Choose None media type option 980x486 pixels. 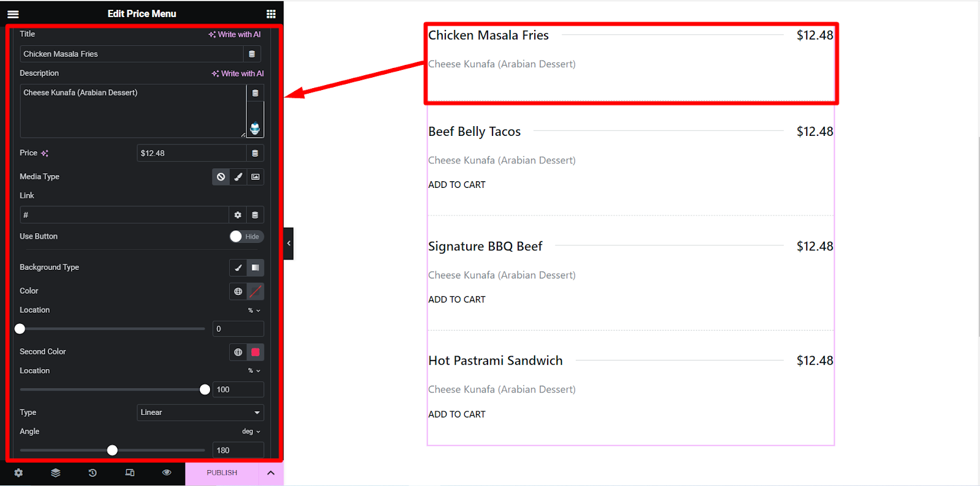pyautogui.click(x=221, y=177)
